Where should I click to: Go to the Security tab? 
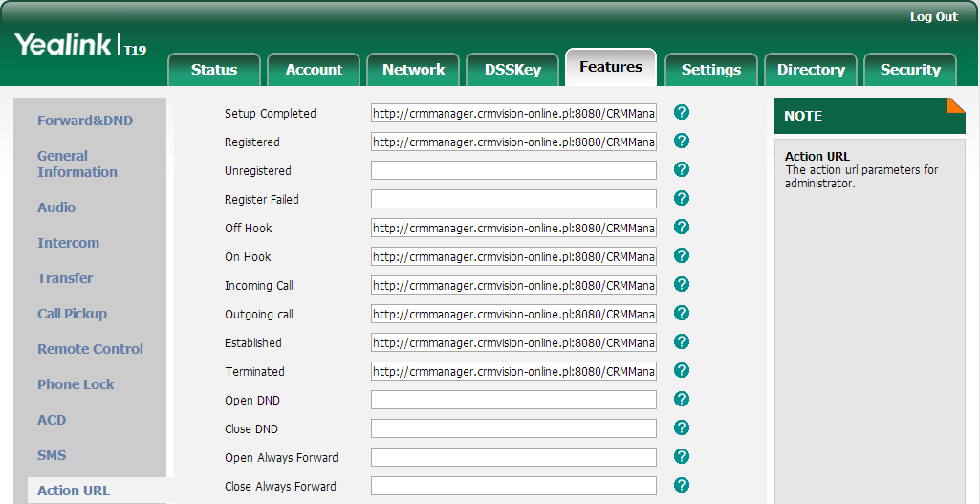910,70
